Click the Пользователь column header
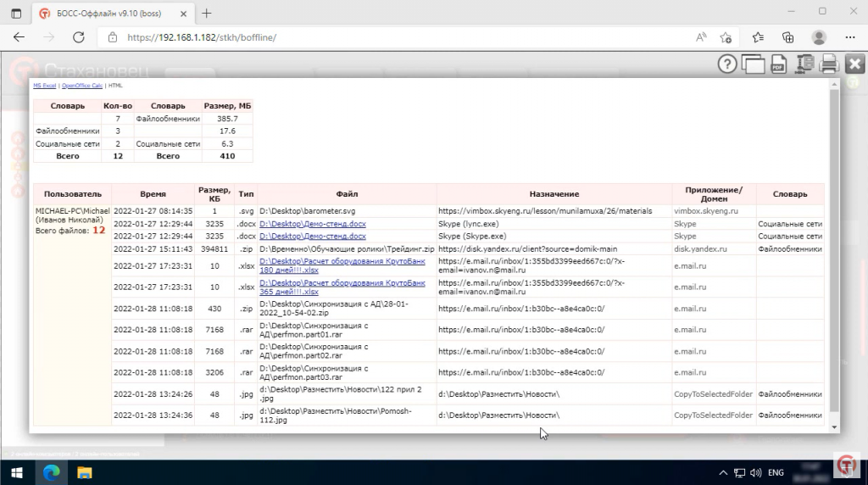The width and height of the screenshot is (868, 485). (73, 194)
